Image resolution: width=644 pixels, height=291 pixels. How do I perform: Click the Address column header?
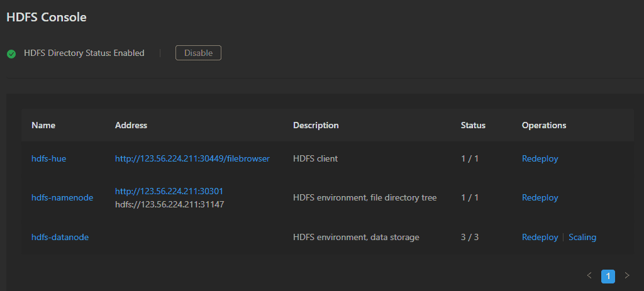point(131,125)
